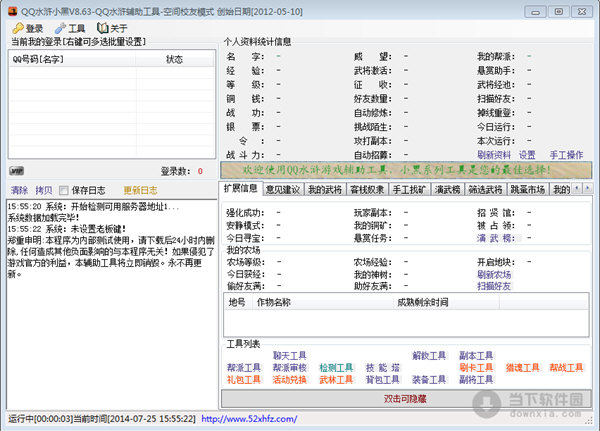Viewport: 600px width, 431px height.
Task: Open 背包工具
Action: (x=383, y=379)
